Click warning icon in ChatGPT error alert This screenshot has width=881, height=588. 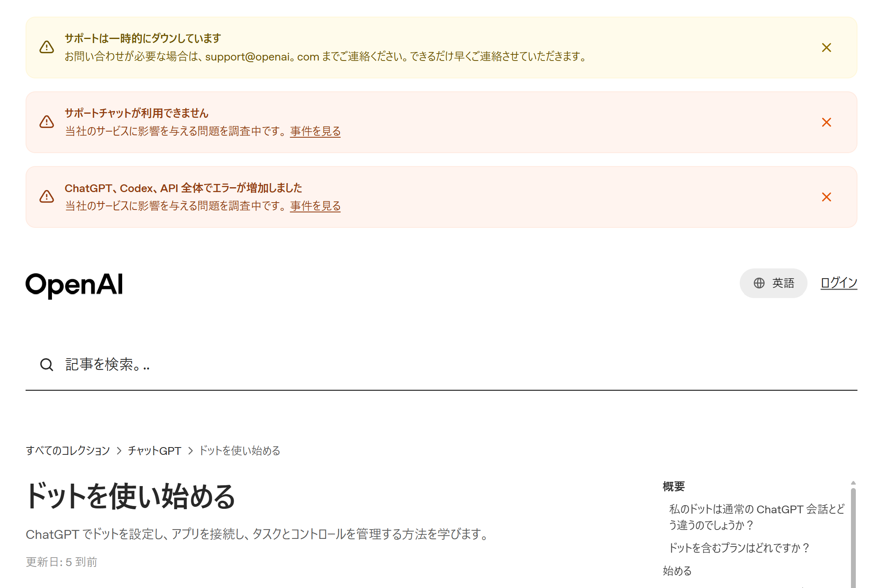[47, 197]
